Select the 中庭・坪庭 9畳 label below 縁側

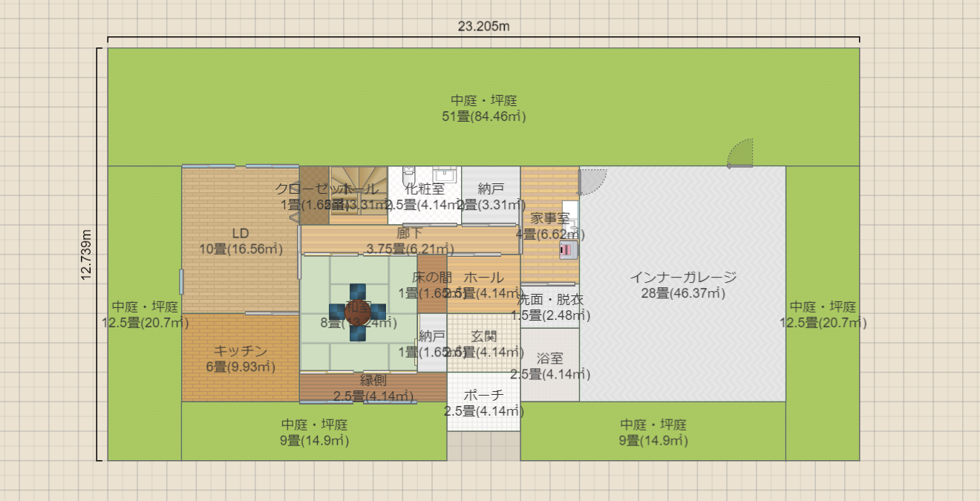[315, 432]
